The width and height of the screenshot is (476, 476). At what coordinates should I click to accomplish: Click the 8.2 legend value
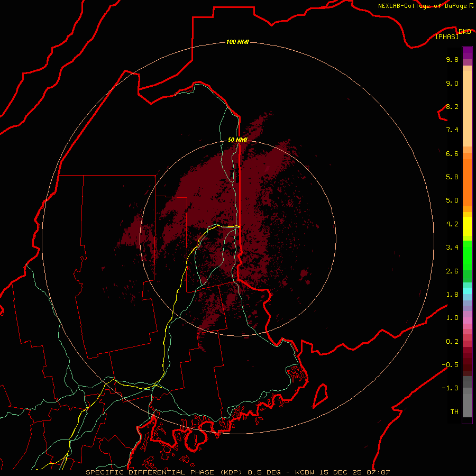tap(452, 106)
